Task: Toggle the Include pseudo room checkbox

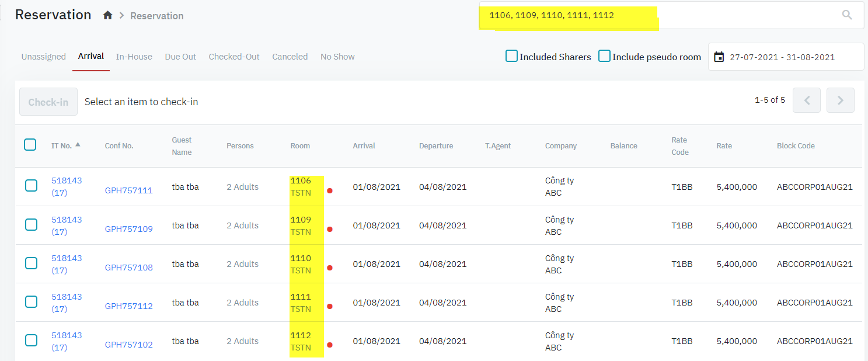Action: click(605, 57)
